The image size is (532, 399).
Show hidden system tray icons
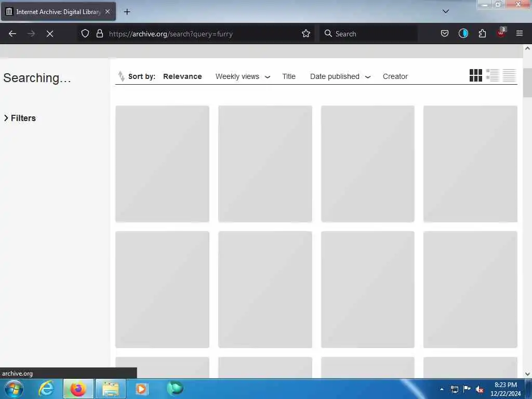(x=442, y=389)
